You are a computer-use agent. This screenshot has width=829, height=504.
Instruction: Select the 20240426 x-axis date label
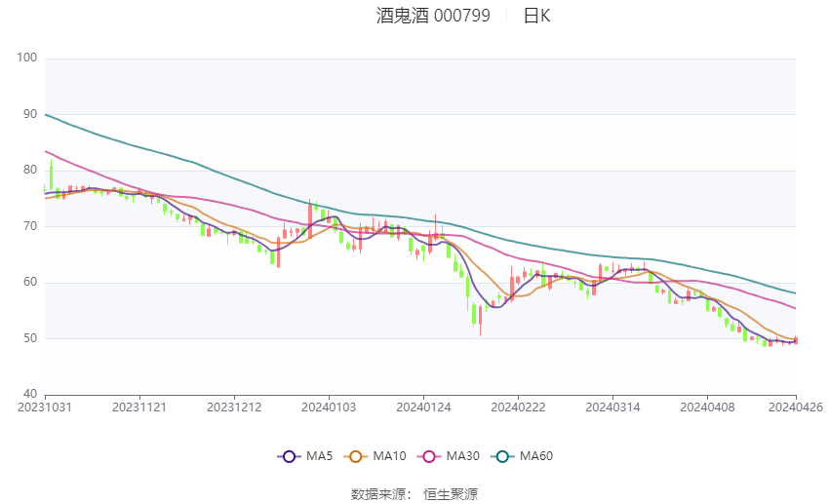click(x=796, y=407)
